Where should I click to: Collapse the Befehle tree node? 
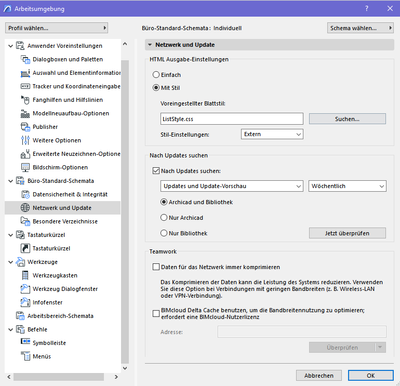pyautogui.click(x=11, y=330)
